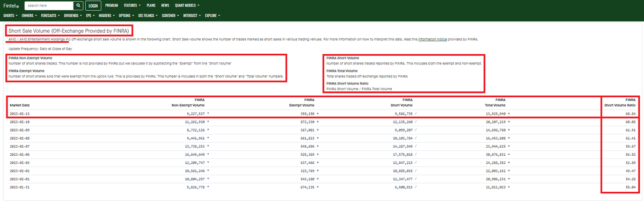Screen dimensions: 644x203
Task: Select the 2023-02-13 date cell
Action: (x=19, y=114)
